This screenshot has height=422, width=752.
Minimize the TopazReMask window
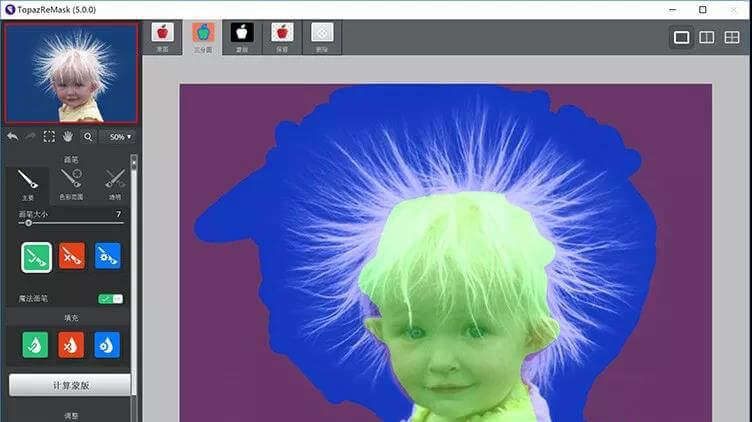tap(673, 10)
